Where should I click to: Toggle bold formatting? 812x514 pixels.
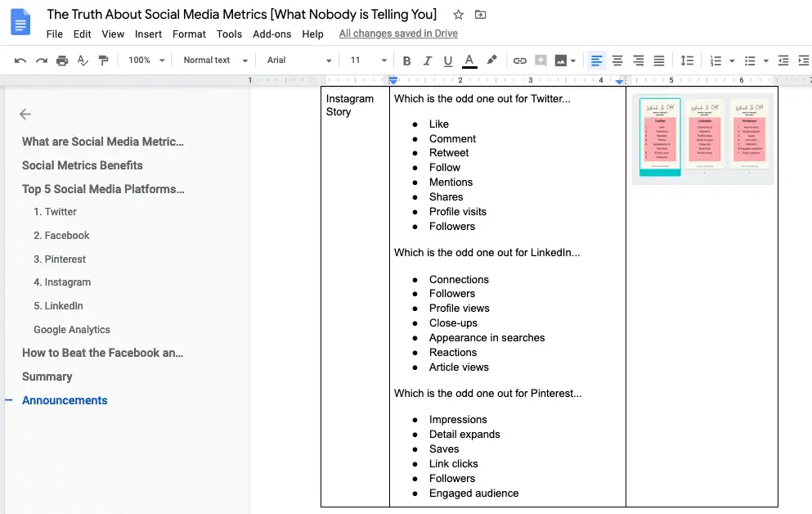pos(406,61)
